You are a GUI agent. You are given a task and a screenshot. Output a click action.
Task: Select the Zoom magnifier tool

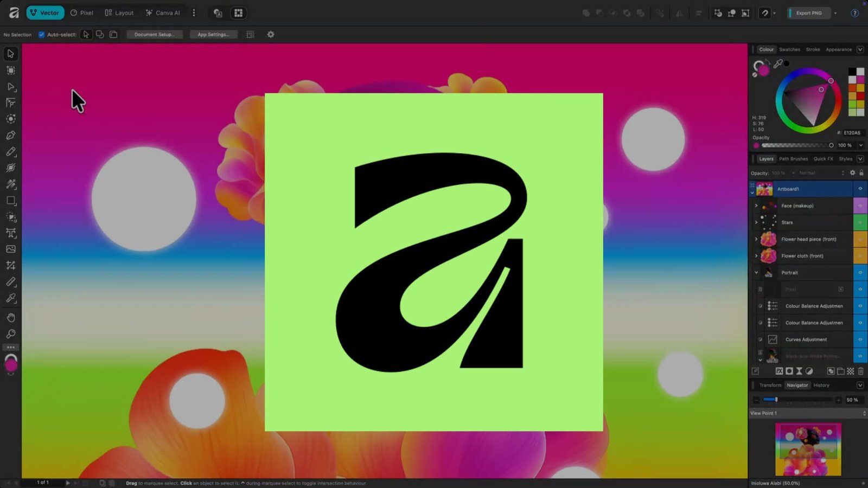[x=11, y=334]
